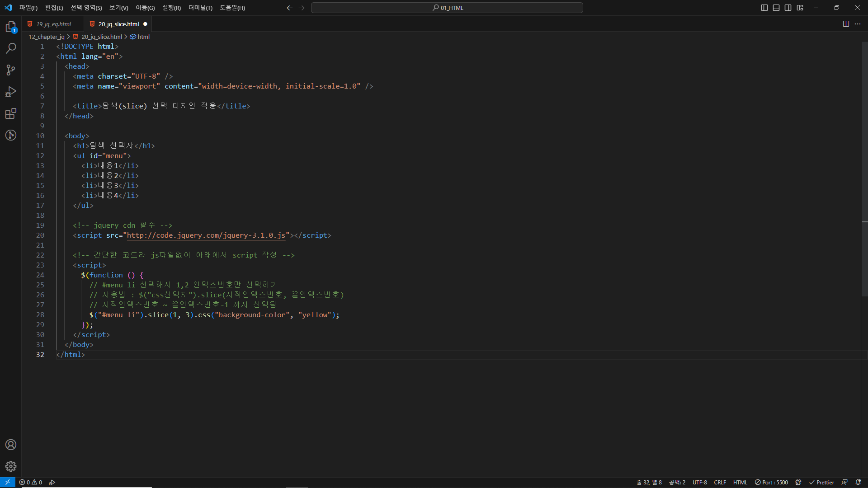Viewport: 868px width, 488px height.
Task: Expand 12_chapter_jq breadcrumb folder
Action: tap(47, 37)
